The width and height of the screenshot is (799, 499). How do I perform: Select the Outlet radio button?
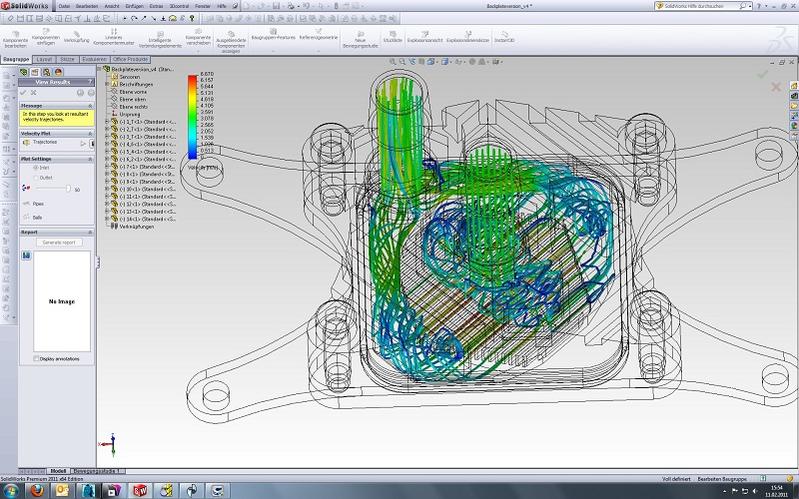[36, 177]
